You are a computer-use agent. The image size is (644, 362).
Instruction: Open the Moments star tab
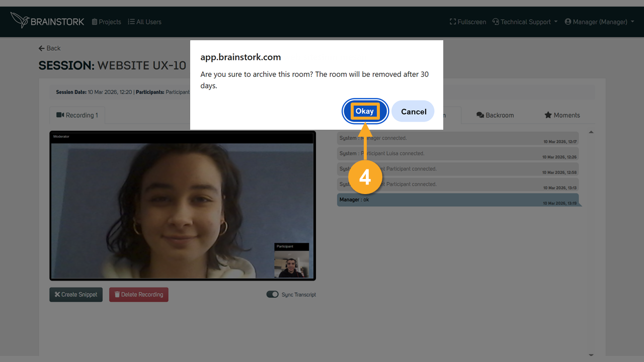pyautogui.click(x=562, y=115)
